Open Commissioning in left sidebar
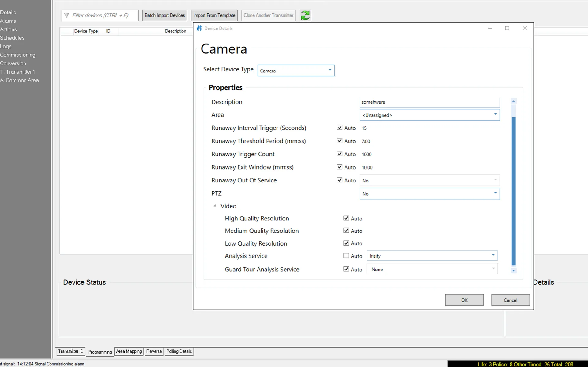This screenshot has height=367, width=588. coord(18,55)
